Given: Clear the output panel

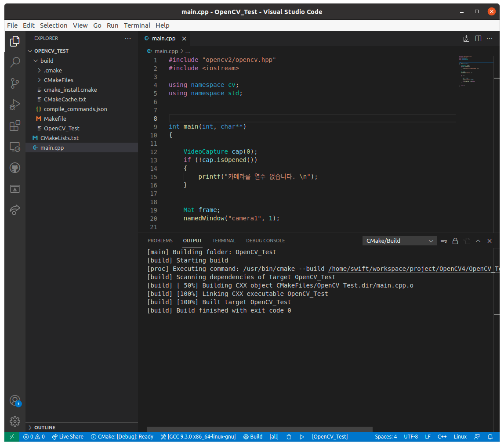Looking at the screenshot, I should point(444,241).
